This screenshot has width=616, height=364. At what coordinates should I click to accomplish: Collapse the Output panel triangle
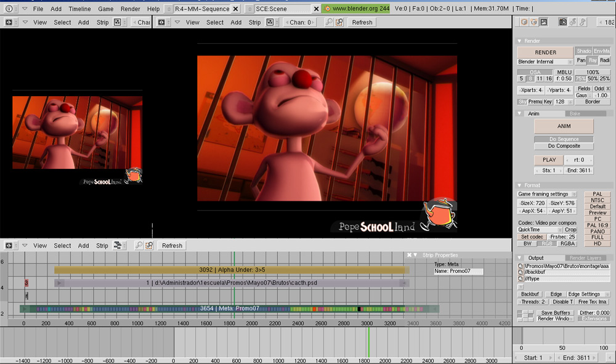(x=519, y=258)
